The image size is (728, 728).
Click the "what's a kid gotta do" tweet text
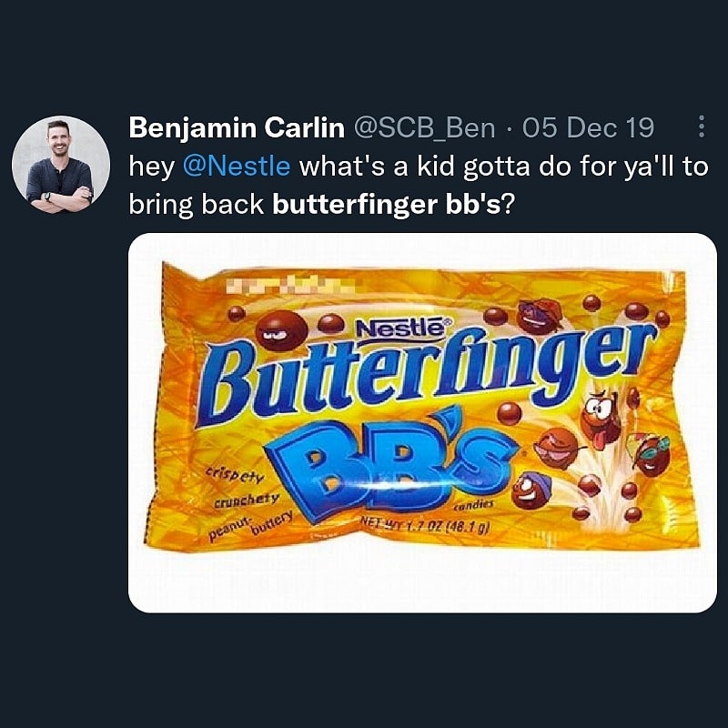click(428, 167)
